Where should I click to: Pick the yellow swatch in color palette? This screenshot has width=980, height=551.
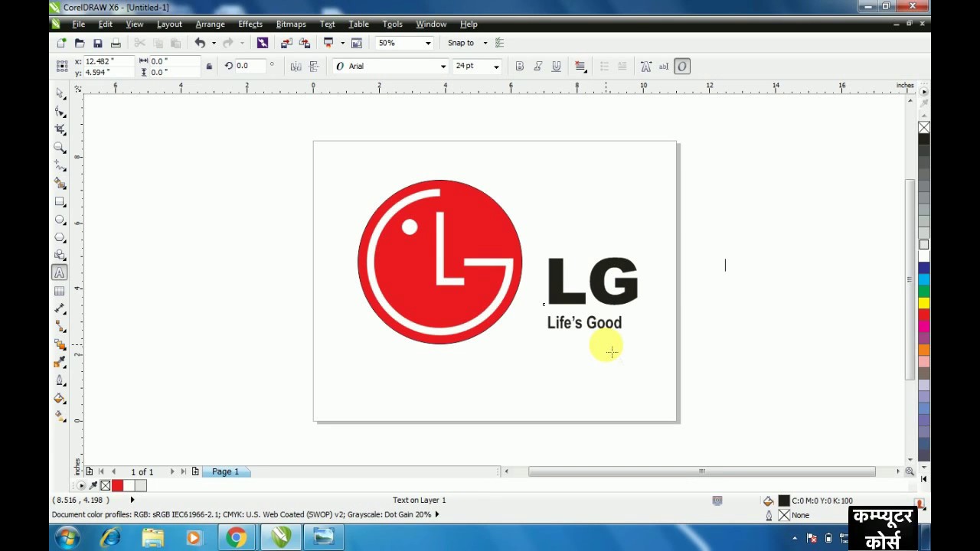pos(924,303)
